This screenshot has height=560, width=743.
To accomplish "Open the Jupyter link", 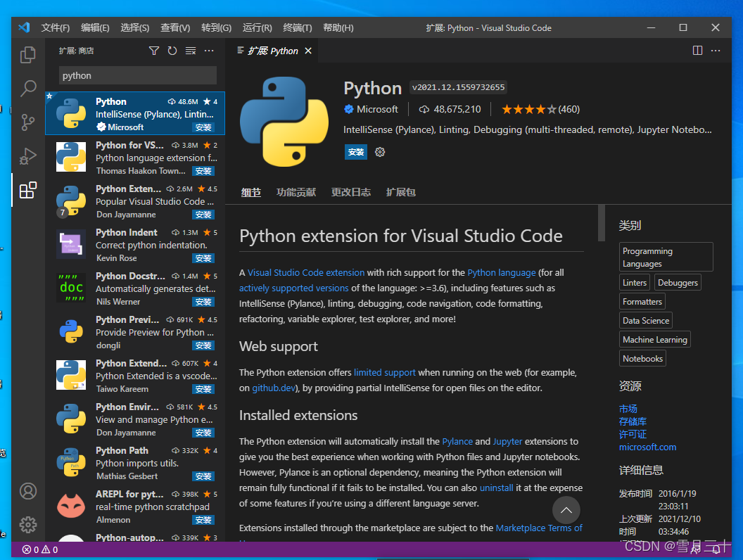I will pos(507,442).
